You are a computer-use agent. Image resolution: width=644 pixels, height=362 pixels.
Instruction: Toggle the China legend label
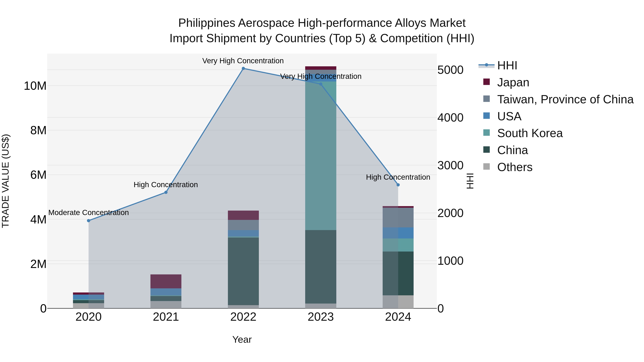tap(513, 150)
